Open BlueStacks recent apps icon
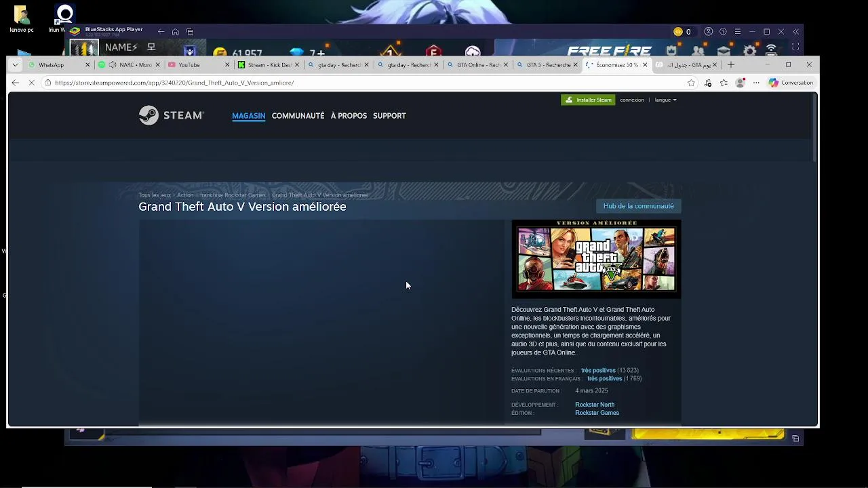Image resolution: width=868 pixels, height=488 pixels. [190, 32]
